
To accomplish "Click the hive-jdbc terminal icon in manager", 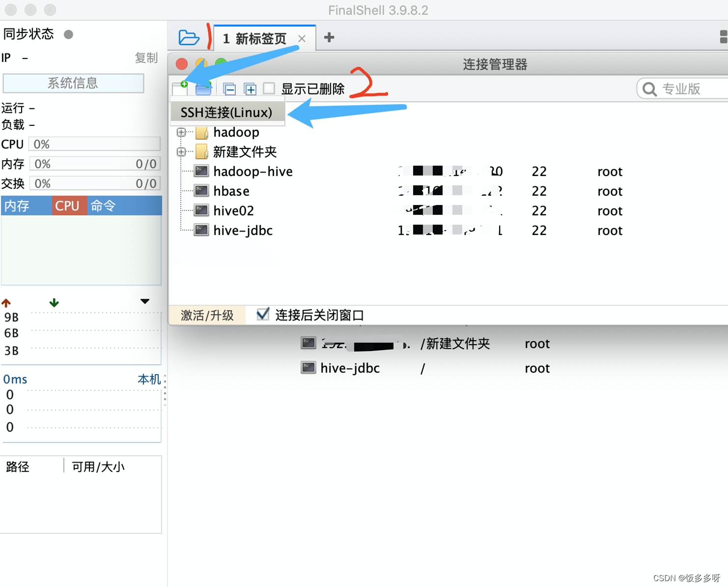I will [201, 230].
